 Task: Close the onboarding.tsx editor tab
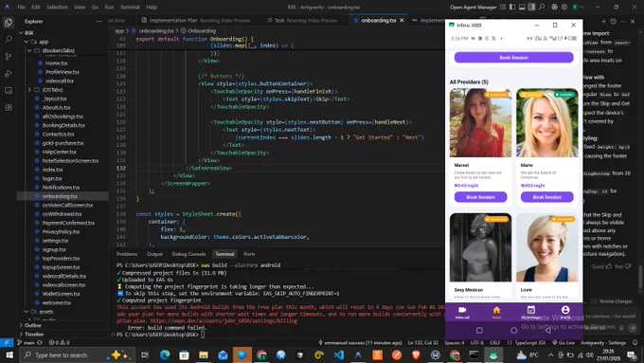[x=402, y=20]
